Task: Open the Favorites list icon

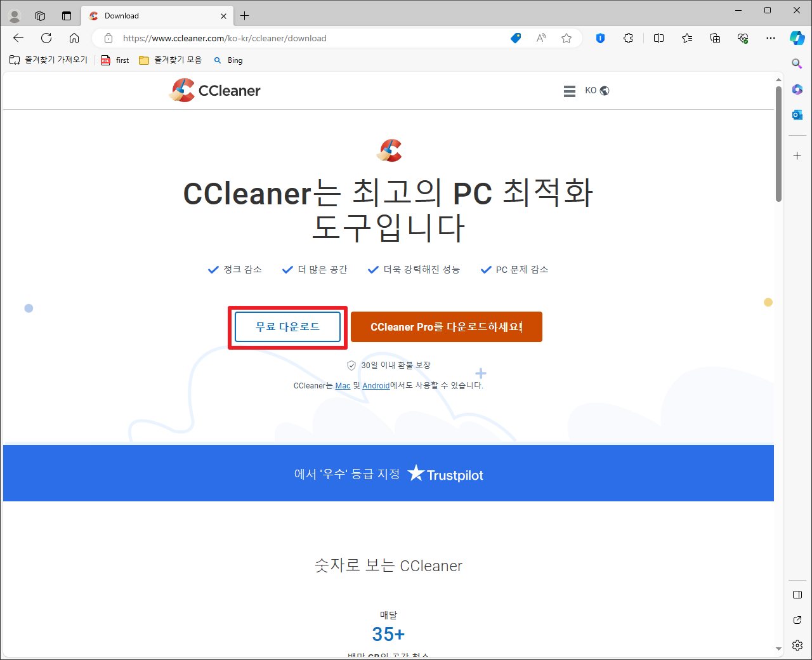Action: (x=687, y=38)
